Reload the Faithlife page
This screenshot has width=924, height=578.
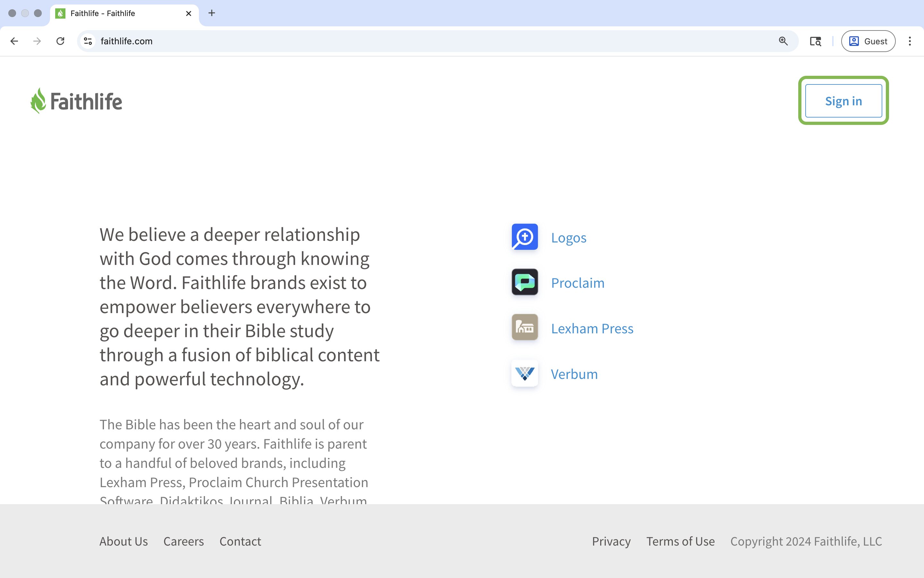60,41
